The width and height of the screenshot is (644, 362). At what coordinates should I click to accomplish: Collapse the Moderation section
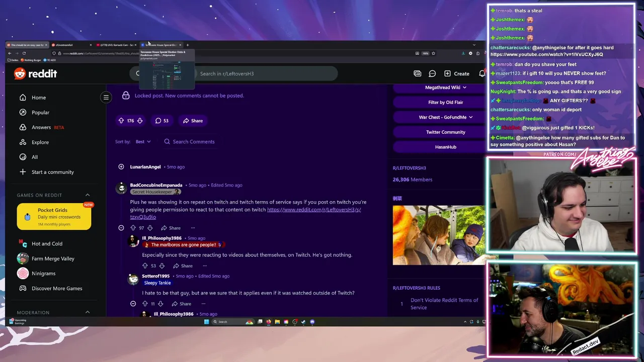coord(88,312)
